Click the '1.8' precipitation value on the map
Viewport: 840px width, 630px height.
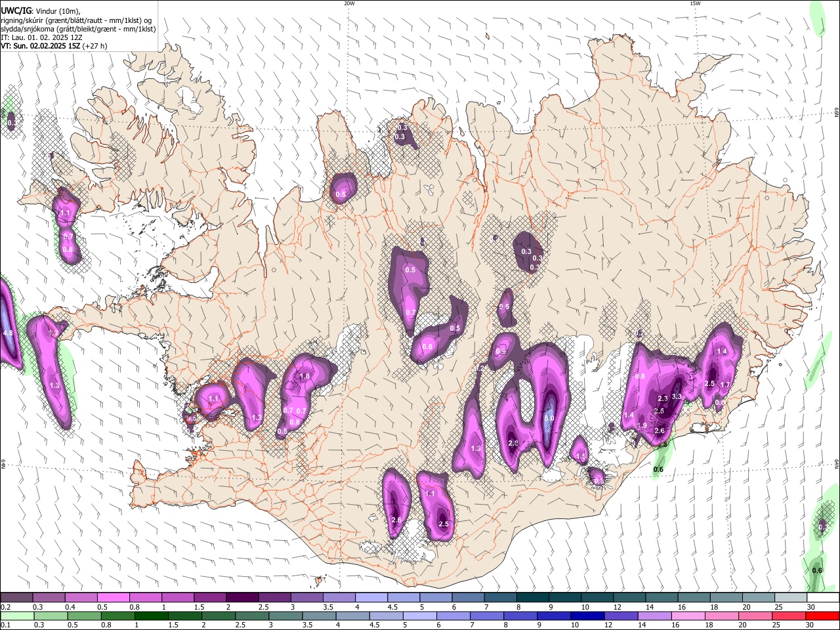[304, 376]
